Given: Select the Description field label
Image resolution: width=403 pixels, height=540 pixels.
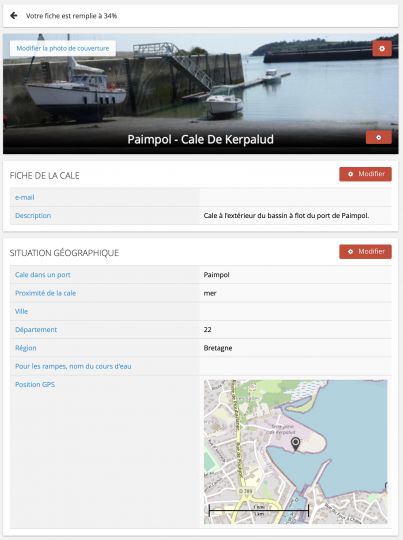Looking at the screenshot, I should coord(33,216).
